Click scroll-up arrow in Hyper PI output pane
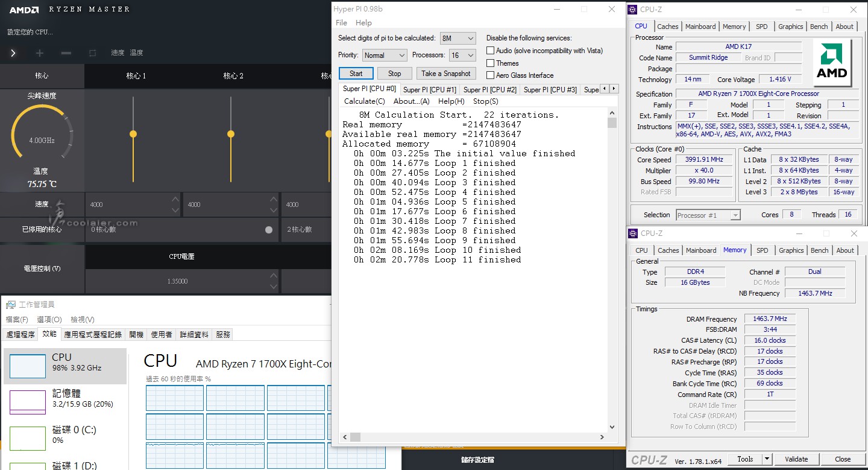868x470 pixels. 612,113
